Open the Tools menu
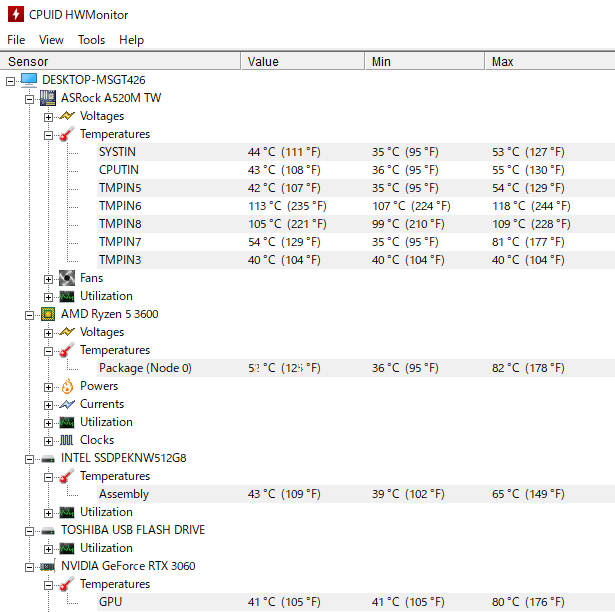 (91, 40)
